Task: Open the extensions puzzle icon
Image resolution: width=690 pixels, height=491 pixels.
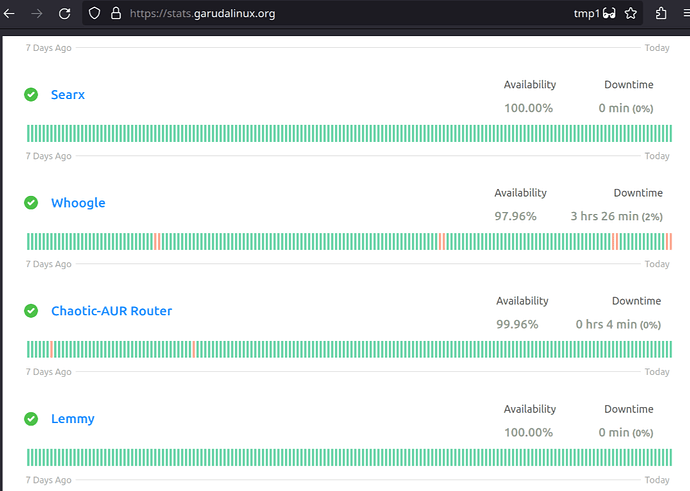Action: pos(661,13)
